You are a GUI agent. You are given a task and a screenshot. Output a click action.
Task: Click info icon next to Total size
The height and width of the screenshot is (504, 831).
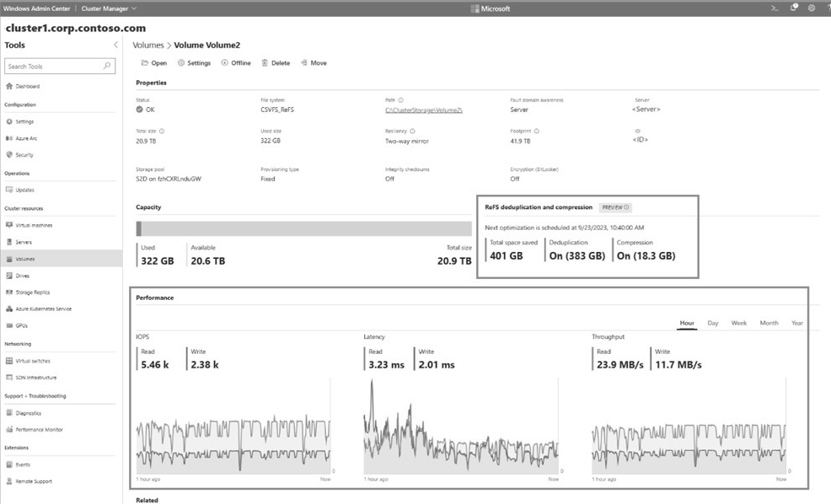coord(162,131)
